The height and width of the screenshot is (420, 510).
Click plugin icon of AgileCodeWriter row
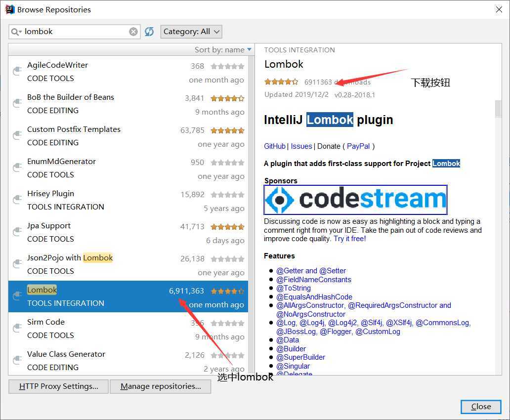(x=17, y=71)
